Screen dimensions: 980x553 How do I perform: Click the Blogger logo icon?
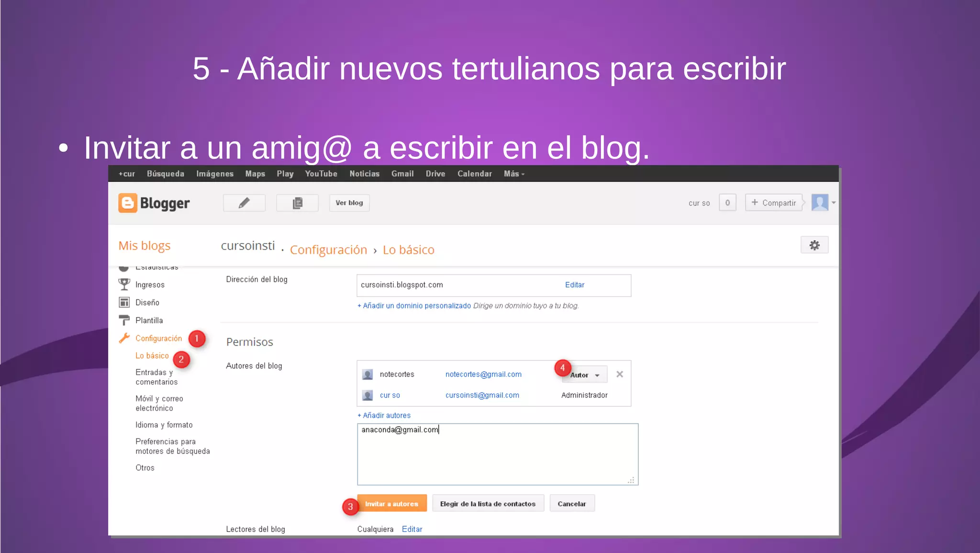(x=127, y=203)
